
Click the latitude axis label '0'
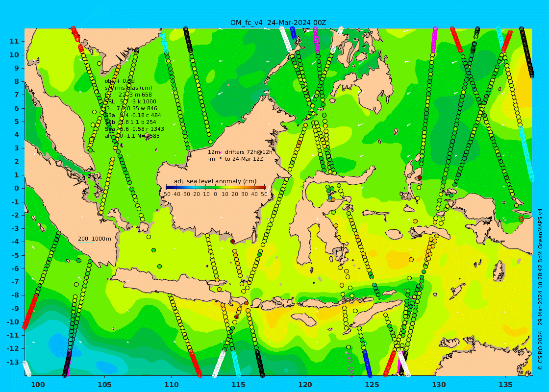(x=16, y=188)
